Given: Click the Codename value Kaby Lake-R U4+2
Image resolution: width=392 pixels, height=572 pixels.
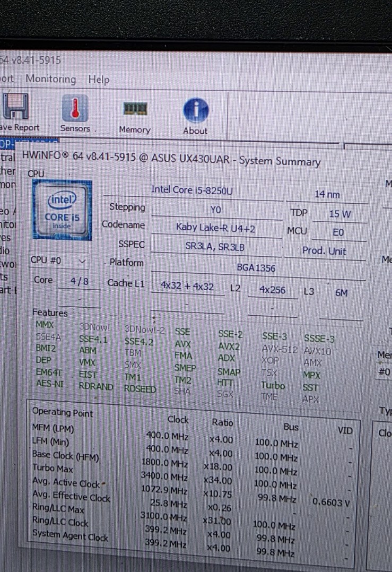Looking at the screenshot, I should pyautogui.click(x=215, y=228).
